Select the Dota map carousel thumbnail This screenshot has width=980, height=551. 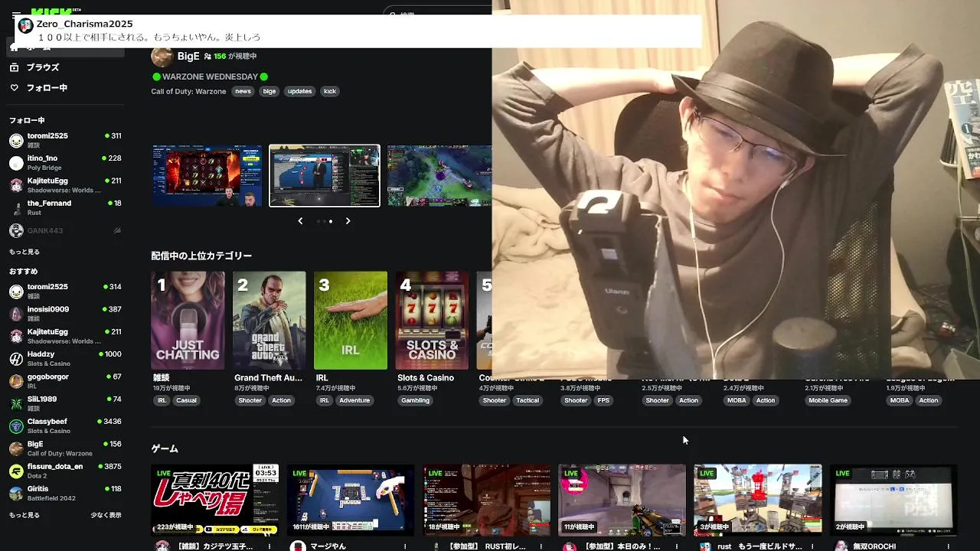click(x=439, y=175)
